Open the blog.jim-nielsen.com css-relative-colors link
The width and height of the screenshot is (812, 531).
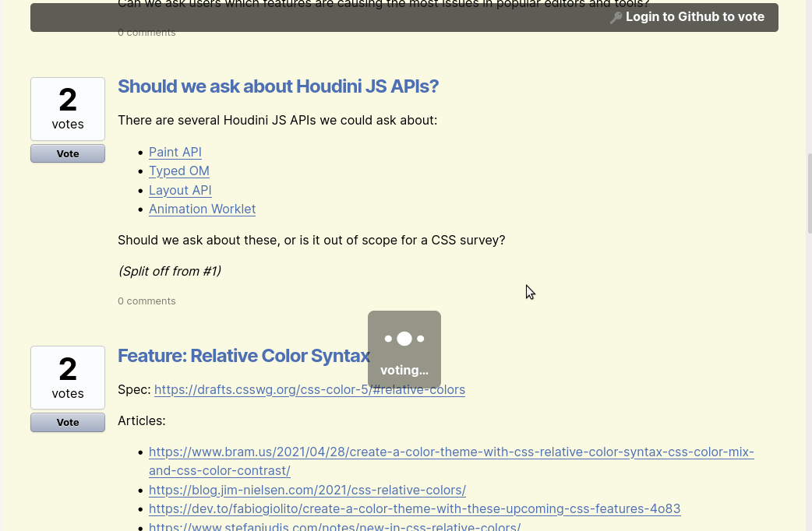(307, 490)
